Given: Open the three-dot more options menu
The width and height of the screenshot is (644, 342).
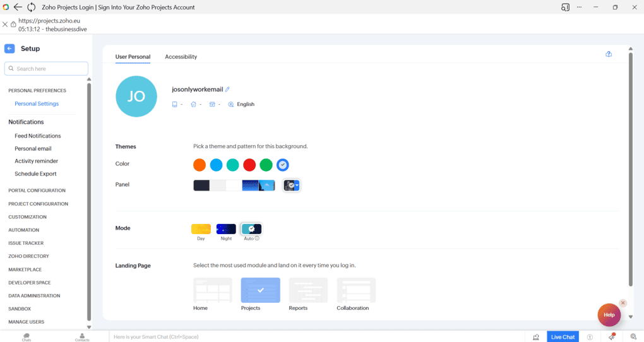Looking at the screenshot, I should pyautogui.click(x=579, y=7).
